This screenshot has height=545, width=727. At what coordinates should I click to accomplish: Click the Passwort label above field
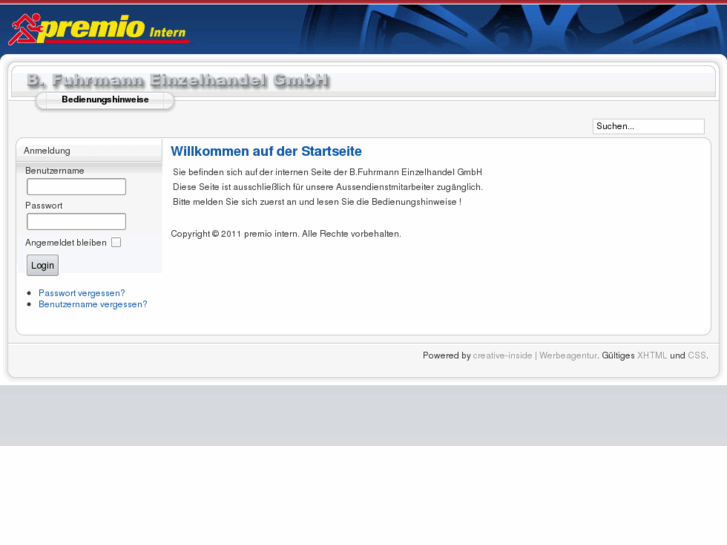44,205
